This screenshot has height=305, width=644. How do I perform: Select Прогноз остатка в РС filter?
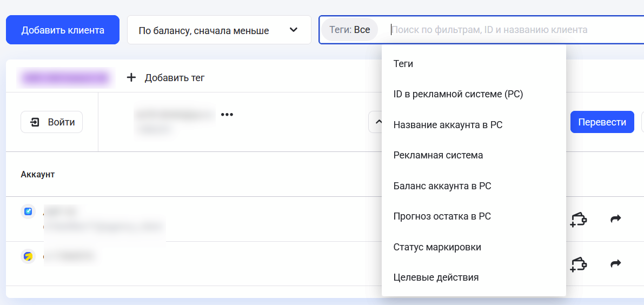(x=474, y=216)
